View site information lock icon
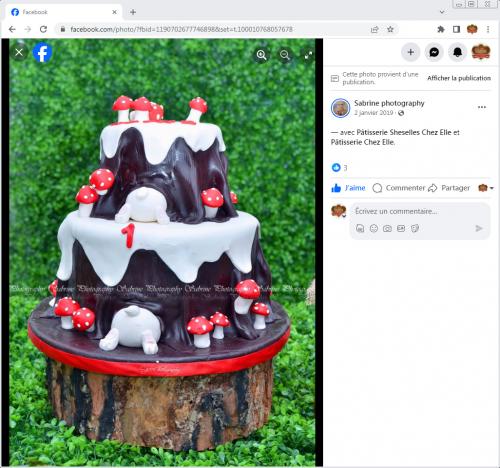Viewport: 500px width, 468px height. coord(63,29)
